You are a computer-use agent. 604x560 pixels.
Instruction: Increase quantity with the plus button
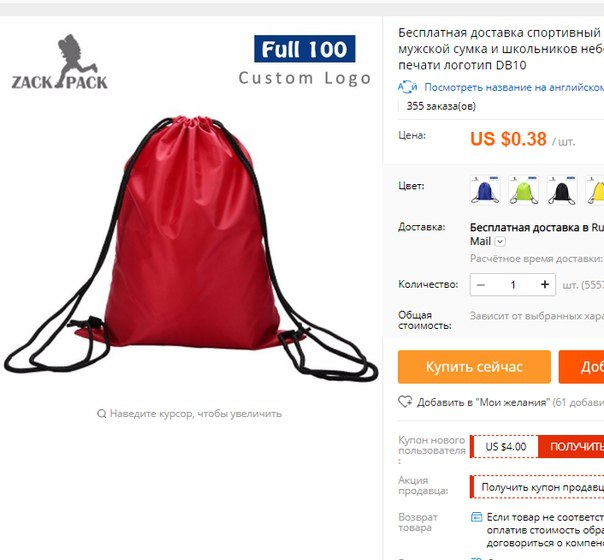tap(545, 284)
